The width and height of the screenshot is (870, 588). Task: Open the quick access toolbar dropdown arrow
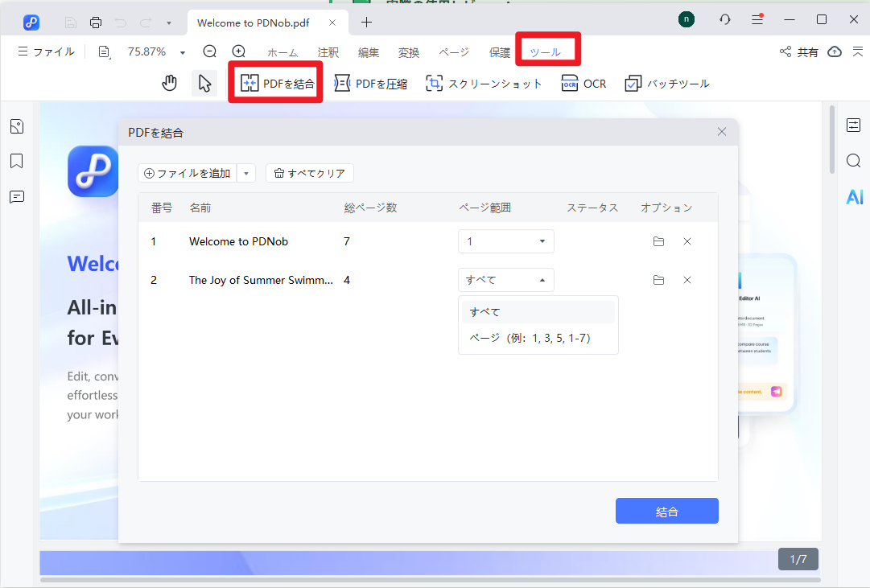pos(169,23)
